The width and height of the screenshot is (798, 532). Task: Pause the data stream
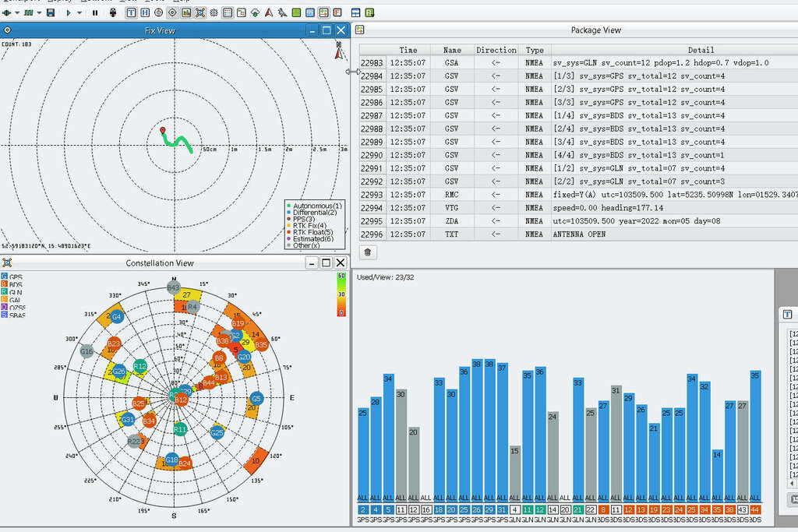[95, 12]
